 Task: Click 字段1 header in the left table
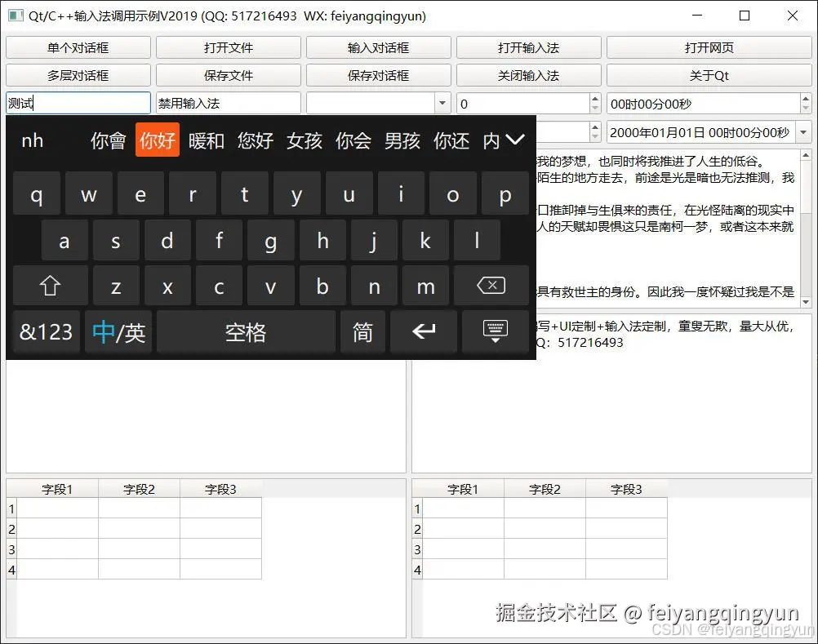[x=57, y=489]
